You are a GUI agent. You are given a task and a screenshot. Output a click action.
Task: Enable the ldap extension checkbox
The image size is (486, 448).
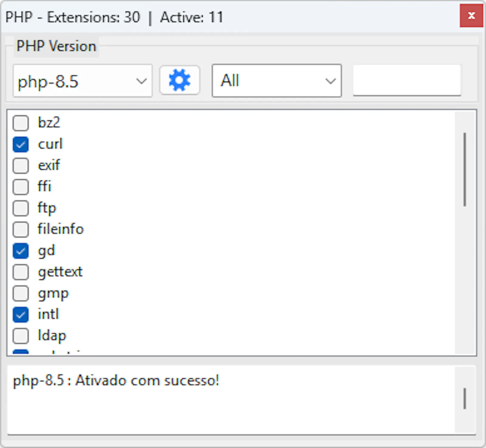click(x=21, y=336)
